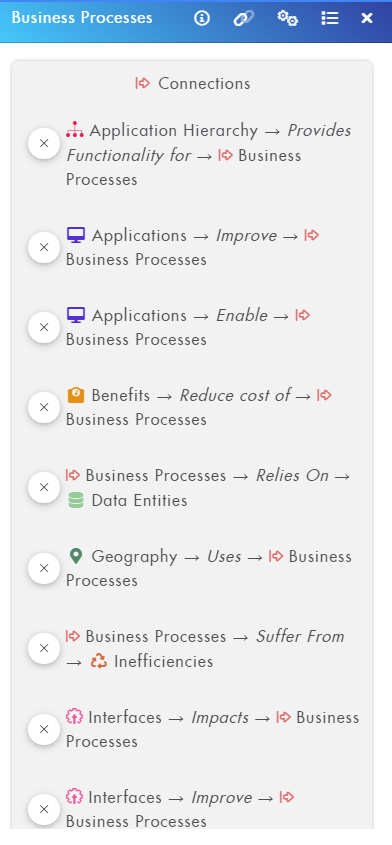
Task: Click the list view icon in header
Action: (330, 18)
